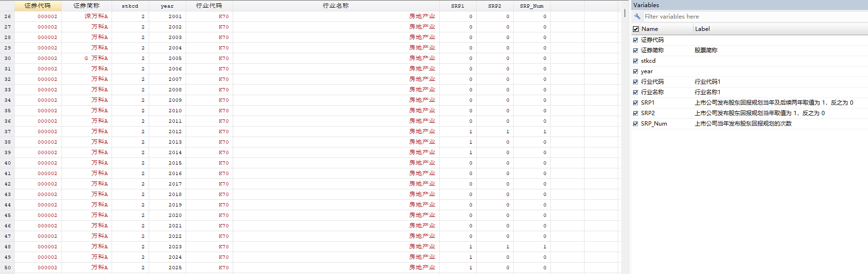Uncheck the stkcd variable checkbox
The image size is (868, 274).
pyautogui.click(x=635, y=61)
